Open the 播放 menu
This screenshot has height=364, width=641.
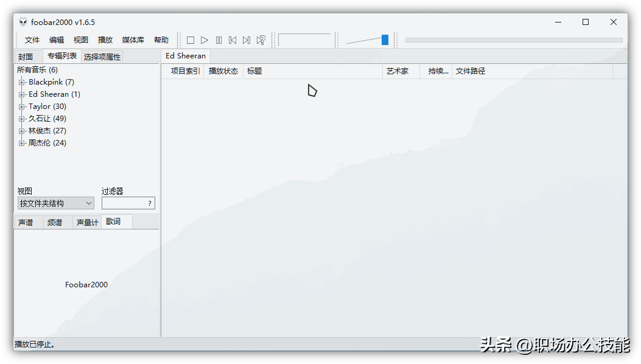point(105,40)
